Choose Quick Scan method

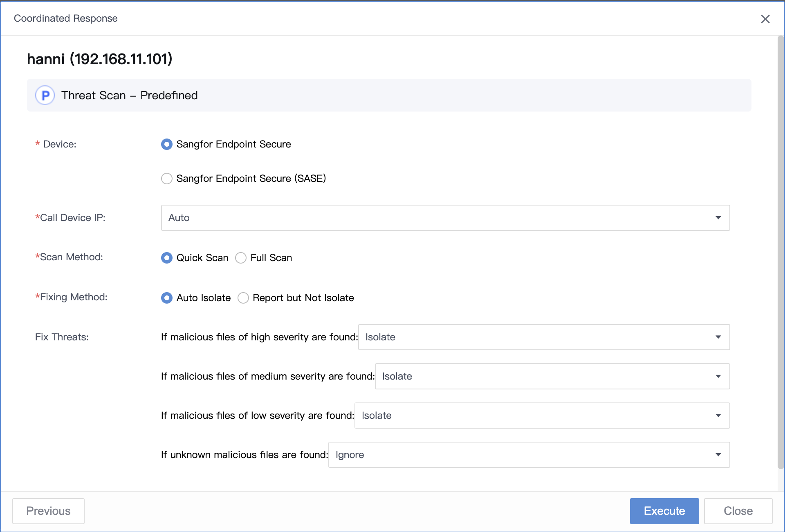[x=167, y=258]
